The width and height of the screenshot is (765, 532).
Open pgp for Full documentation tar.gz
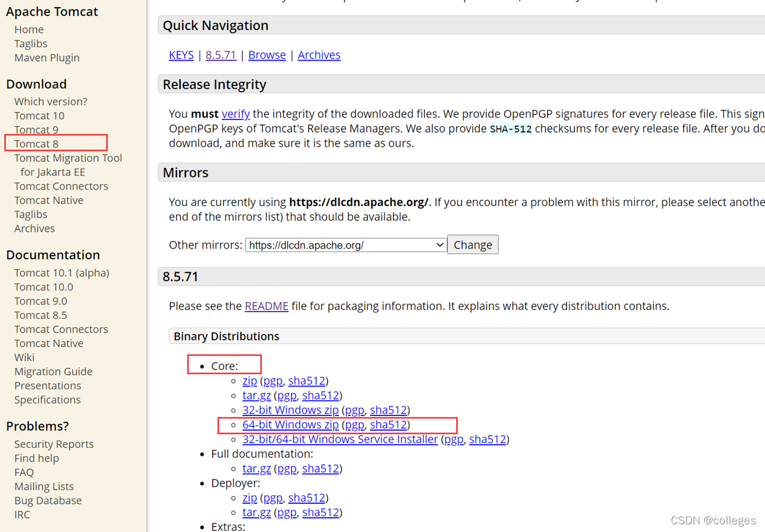coord(287,469)
